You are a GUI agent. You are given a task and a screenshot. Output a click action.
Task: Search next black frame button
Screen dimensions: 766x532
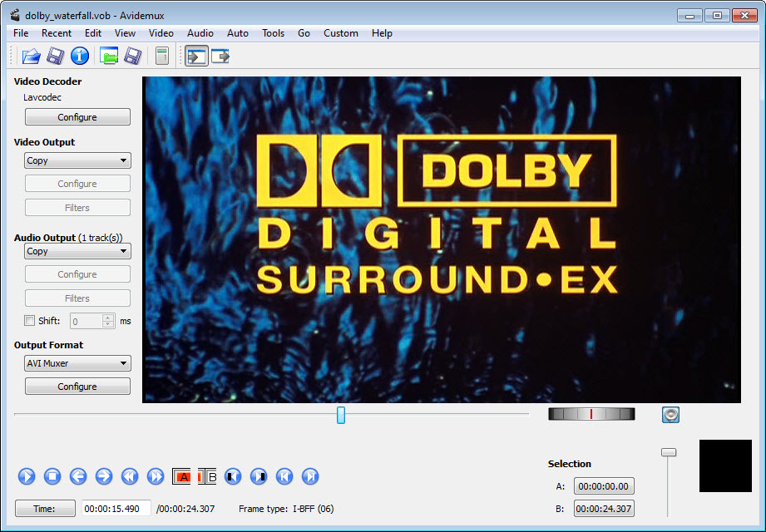[x=259, y=476]
